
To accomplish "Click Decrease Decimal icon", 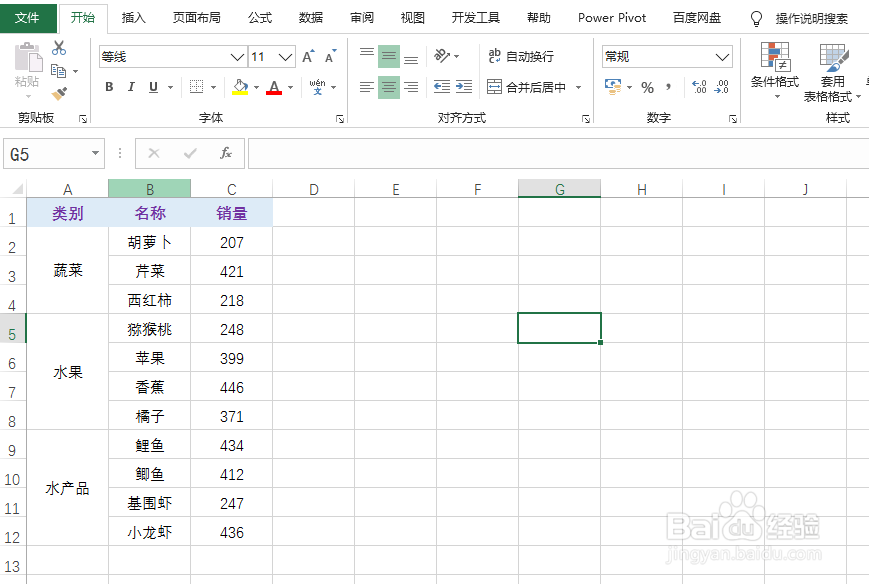I will (722, 87).
